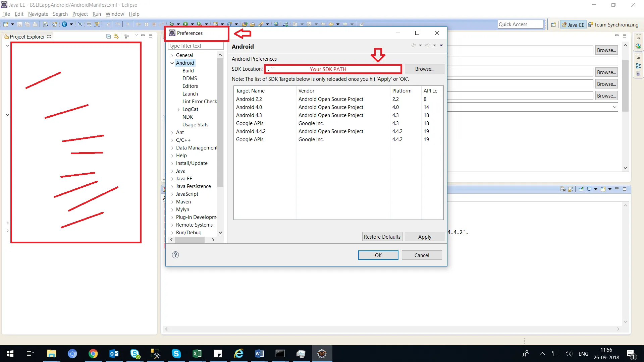
Task: Click the type filter text field
Action: coord(196,46)
